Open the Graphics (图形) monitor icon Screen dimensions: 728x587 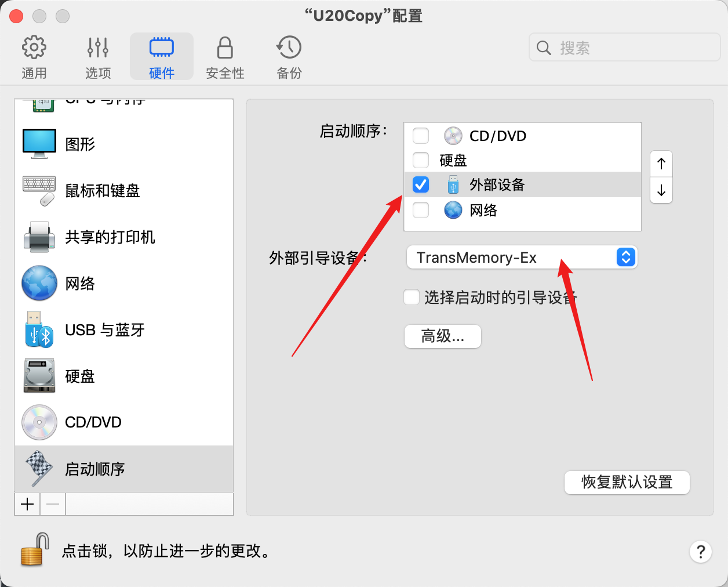pyautogui.click(x=39, y=144)
